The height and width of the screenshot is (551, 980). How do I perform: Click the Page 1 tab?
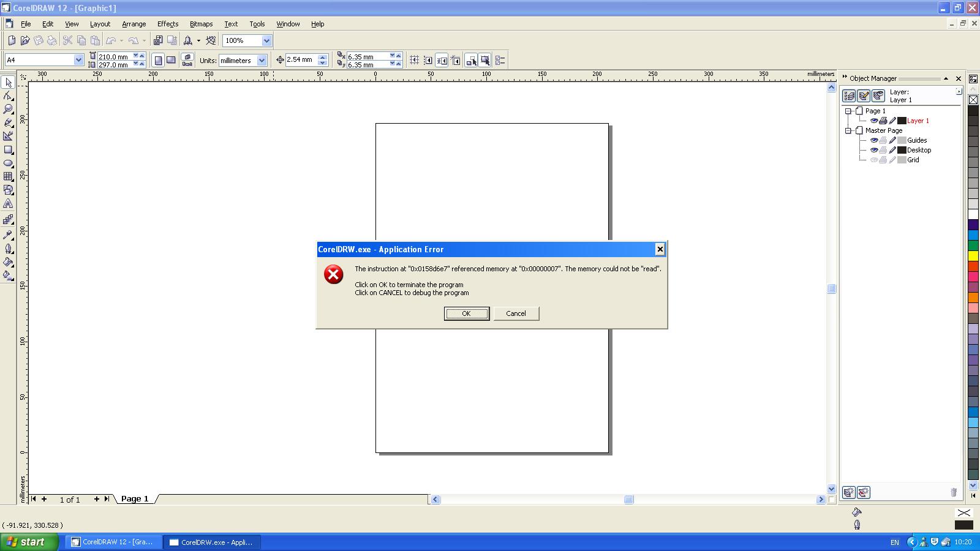tap(135, 499)
